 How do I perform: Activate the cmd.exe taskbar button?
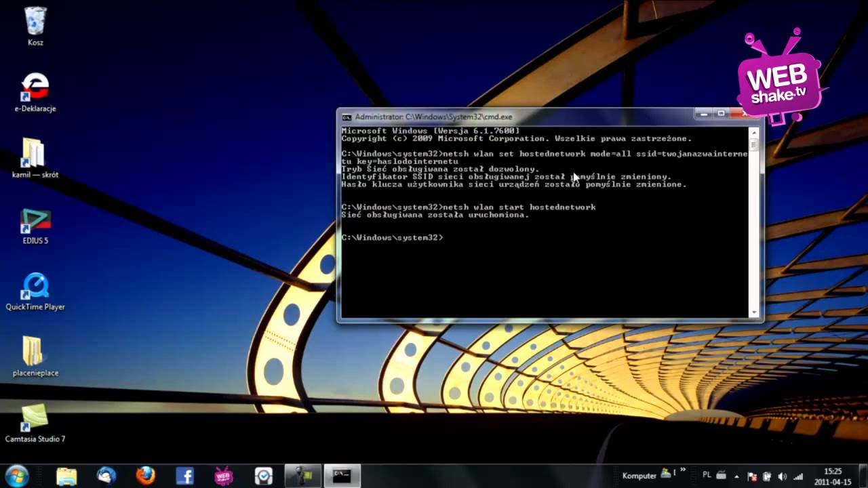[342, 476]
